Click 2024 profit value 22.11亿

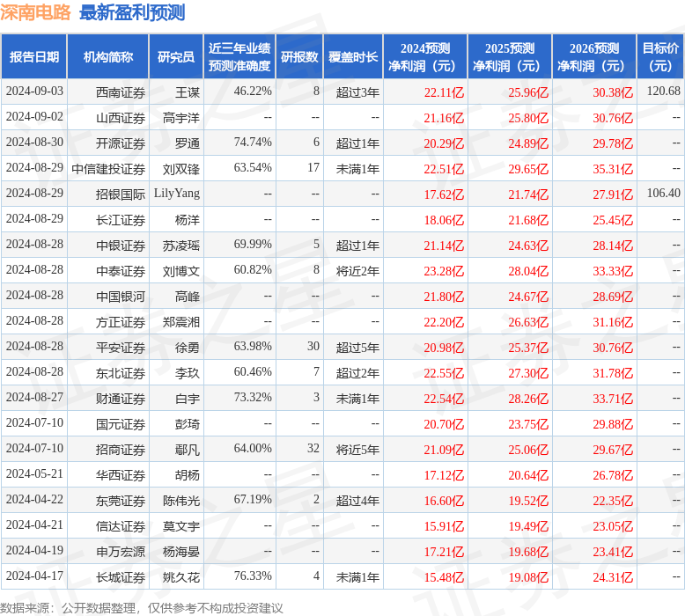[x=444, y=92]
